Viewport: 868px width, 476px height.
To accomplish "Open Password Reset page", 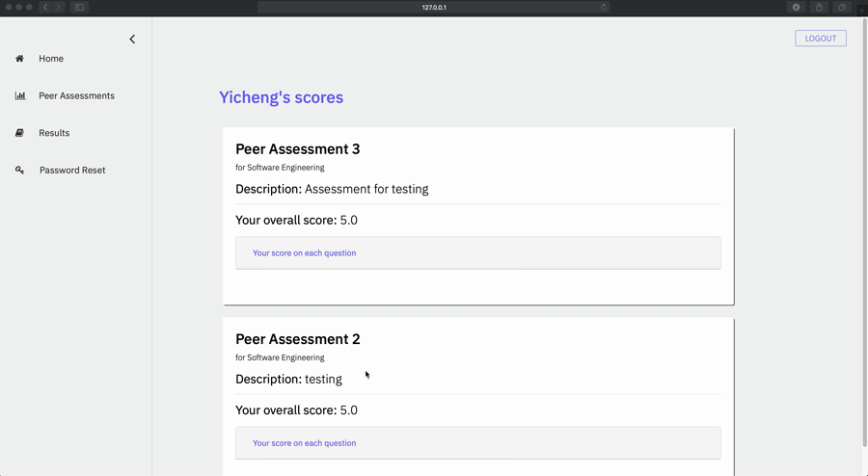I will click(72, 171).
